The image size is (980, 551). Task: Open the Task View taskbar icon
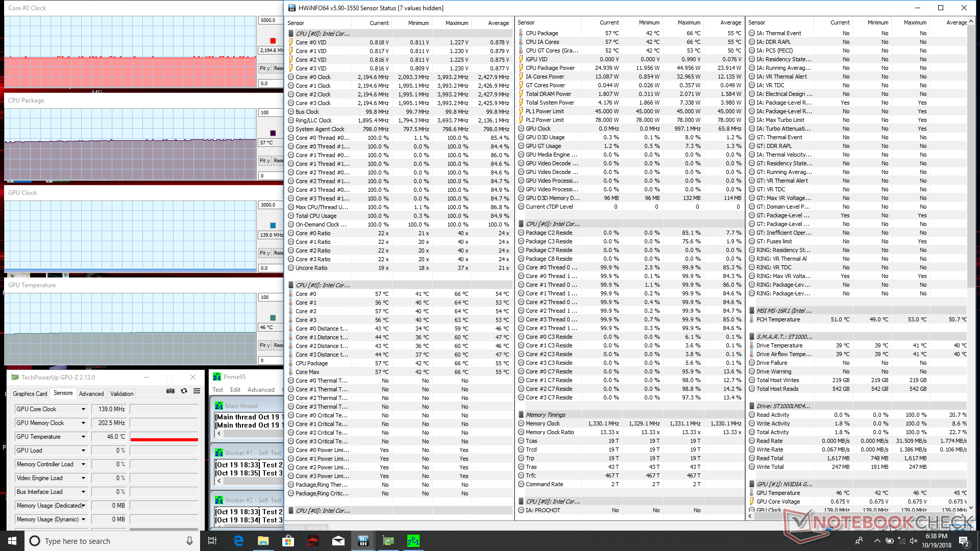click(212, 541)
